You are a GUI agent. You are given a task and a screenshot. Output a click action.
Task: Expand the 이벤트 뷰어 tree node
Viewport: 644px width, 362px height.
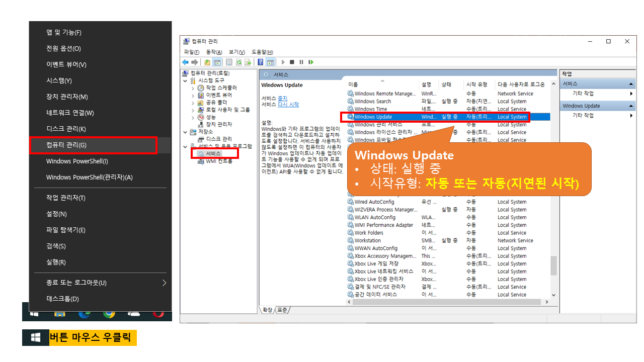point(193,95)
